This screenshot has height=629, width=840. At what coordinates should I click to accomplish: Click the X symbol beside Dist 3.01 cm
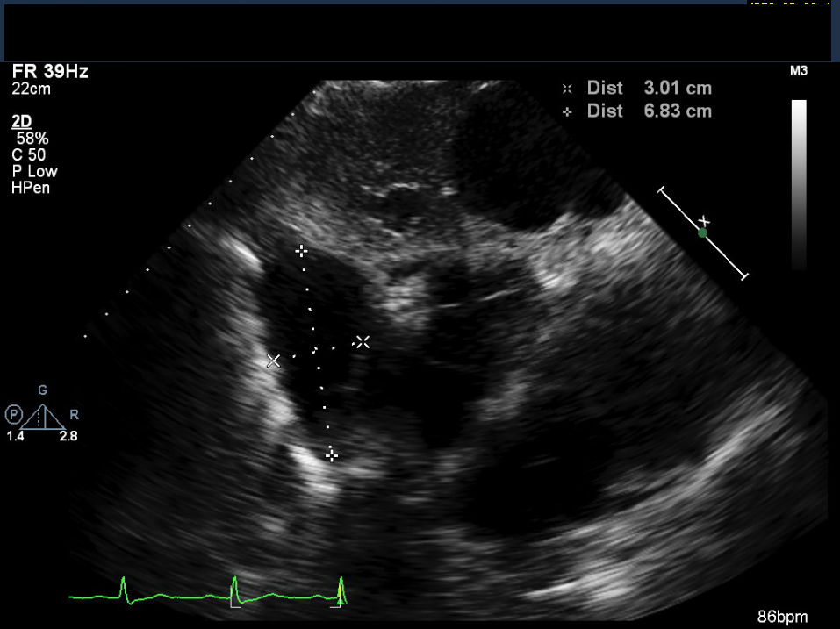tap(568, 89)
